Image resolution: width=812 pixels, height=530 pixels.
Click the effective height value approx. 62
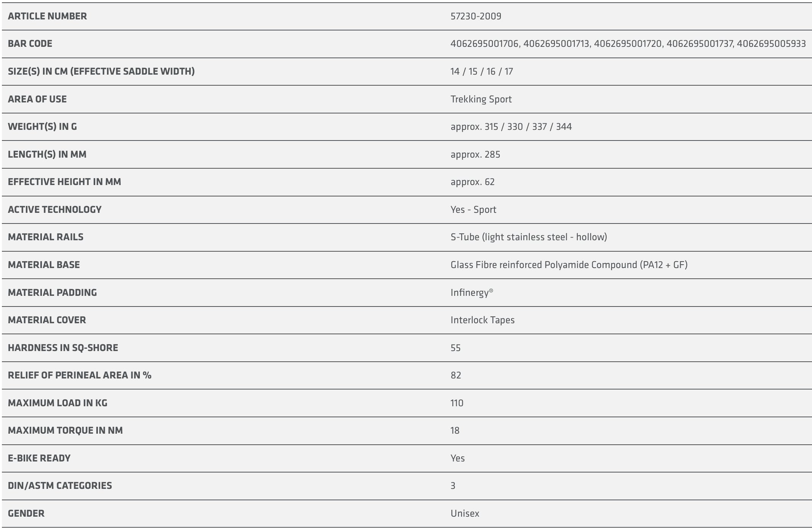coord(472,182)
